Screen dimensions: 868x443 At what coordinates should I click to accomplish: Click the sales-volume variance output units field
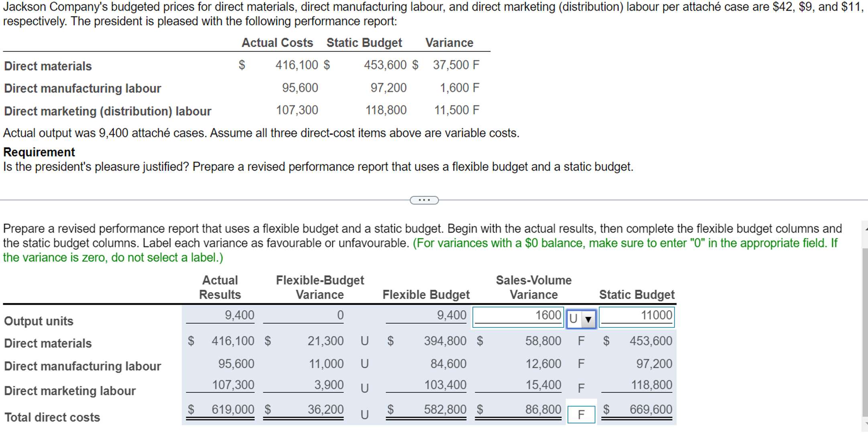(518, 317)
